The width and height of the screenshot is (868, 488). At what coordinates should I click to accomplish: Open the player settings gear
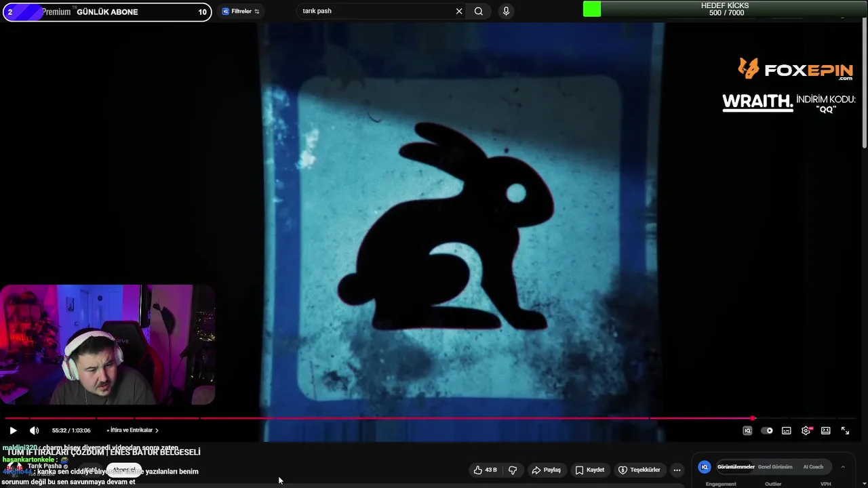806,430
